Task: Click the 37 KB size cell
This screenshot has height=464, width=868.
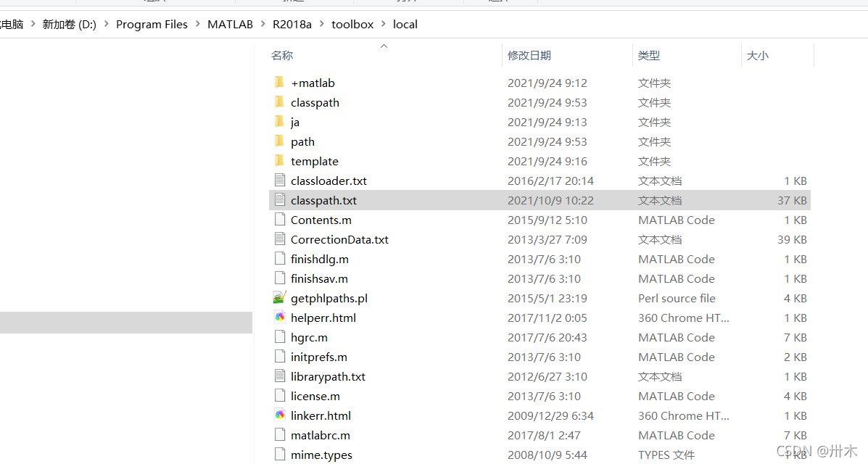Action: [792, 200]
